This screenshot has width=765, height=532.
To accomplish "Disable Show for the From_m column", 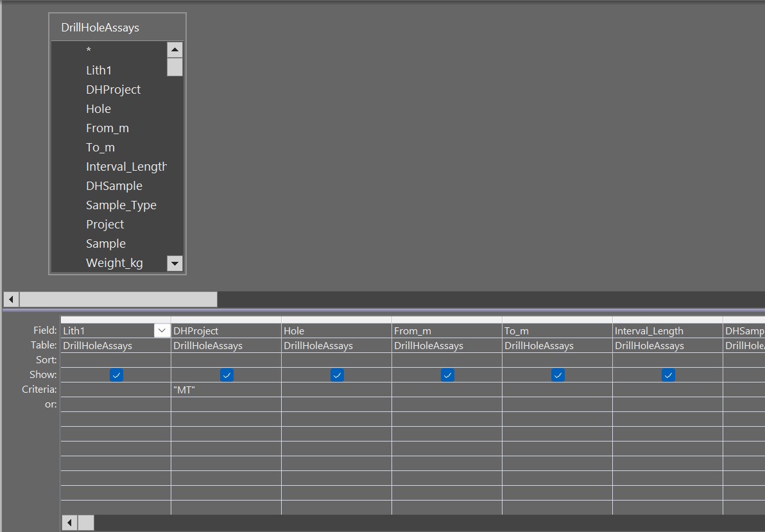I will pyautogui.click(x=447, y=375).
